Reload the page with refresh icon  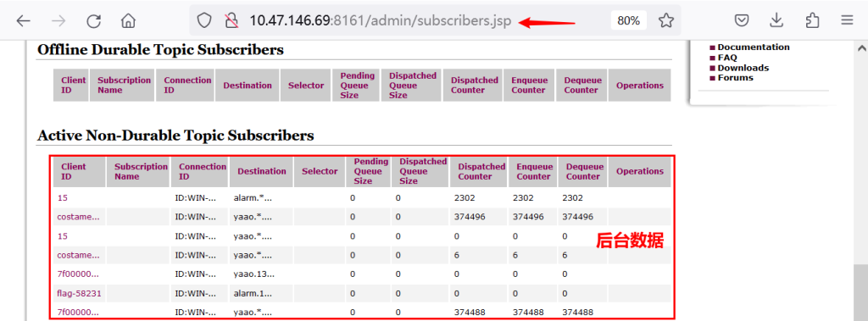coord(93,21)
